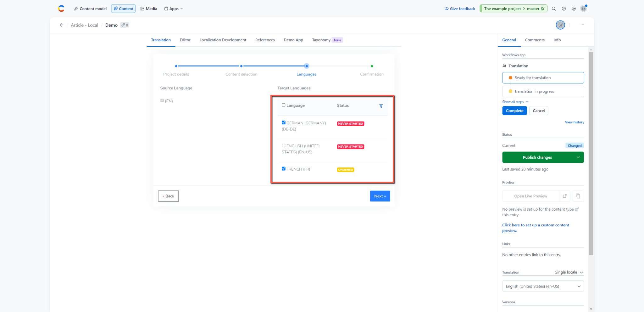Click the SY user avatar in entry header
644x312 pixels.
pyautogui.click(x=560, y=25)
